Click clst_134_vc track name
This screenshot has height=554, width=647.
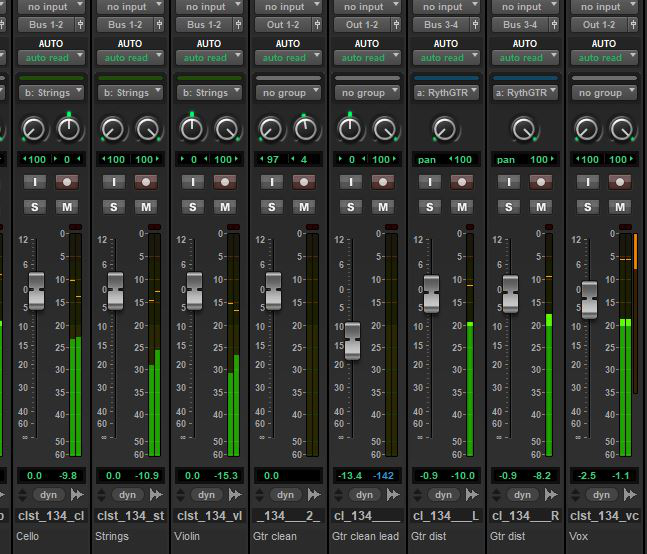coord(604,516)
